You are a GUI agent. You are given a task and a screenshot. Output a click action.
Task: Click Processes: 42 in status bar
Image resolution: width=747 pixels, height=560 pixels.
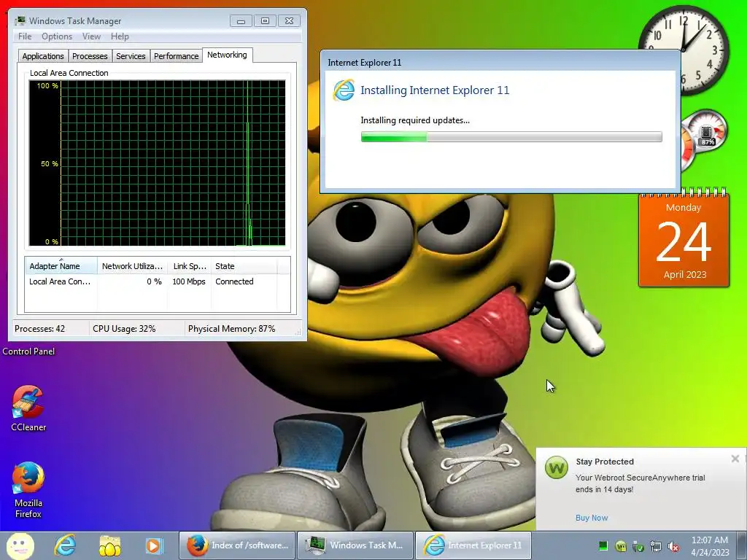39,329
